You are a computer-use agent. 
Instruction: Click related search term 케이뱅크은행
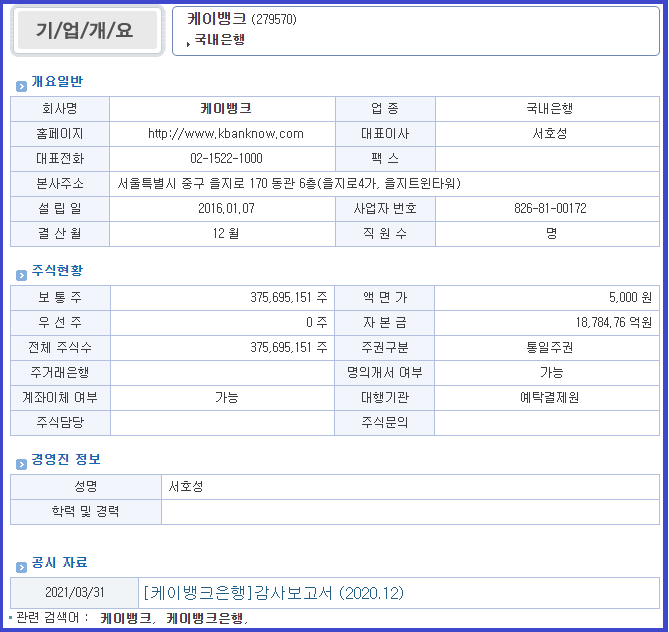(205, 618)
